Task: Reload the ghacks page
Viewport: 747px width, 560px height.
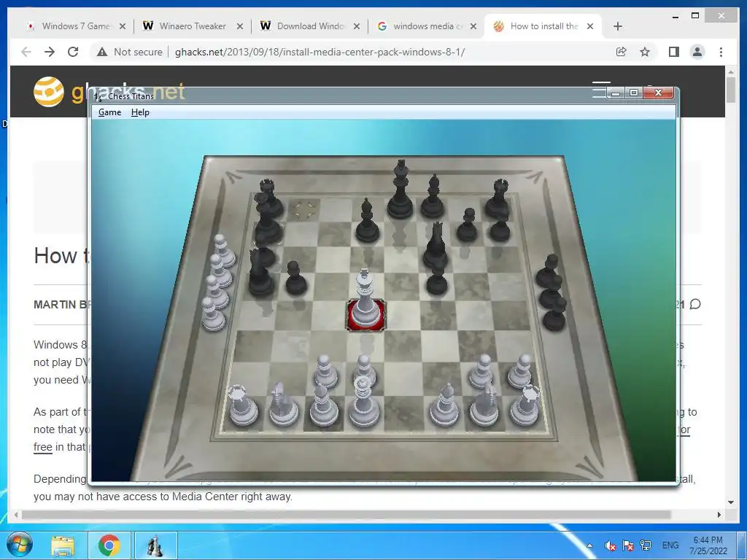Action: point(73,52)
